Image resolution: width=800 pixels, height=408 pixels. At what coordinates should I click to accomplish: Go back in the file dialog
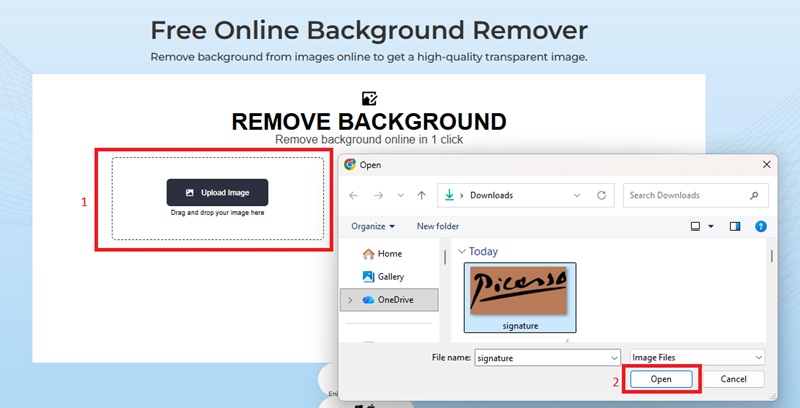[x=353, y=195]
